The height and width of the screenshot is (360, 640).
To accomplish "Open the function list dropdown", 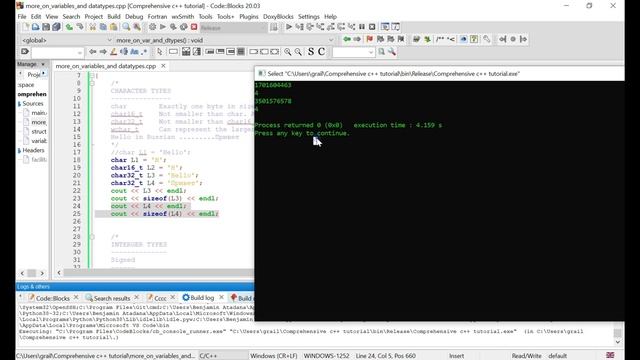I will pyautogui.click(x=331, y=40).
